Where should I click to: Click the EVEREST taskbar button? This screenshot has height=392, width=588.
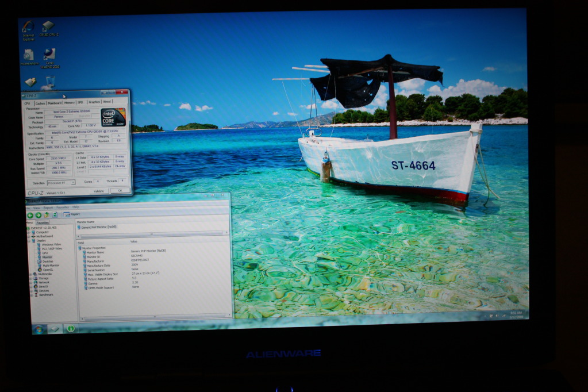(x=71, y=329)
